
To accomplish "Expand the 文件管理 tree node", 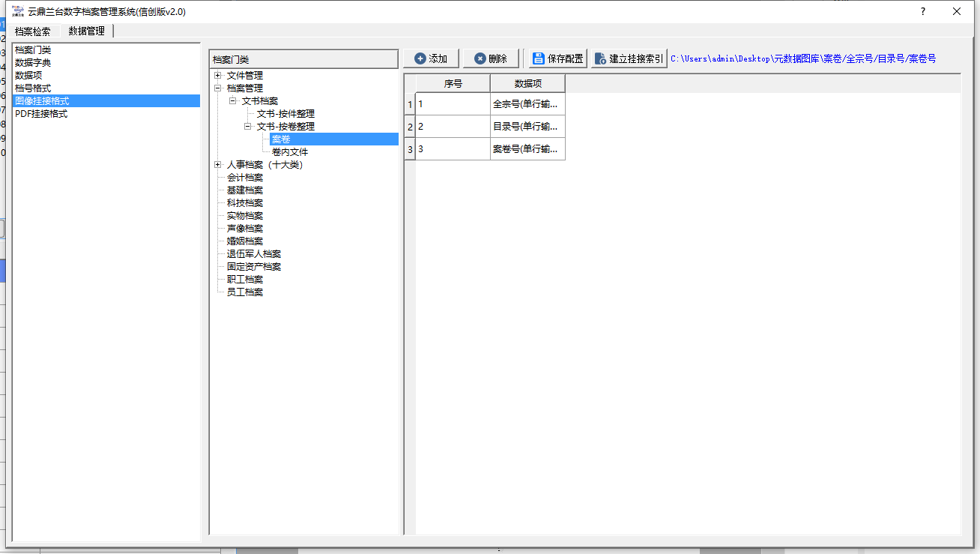I will tap(217, 75).
